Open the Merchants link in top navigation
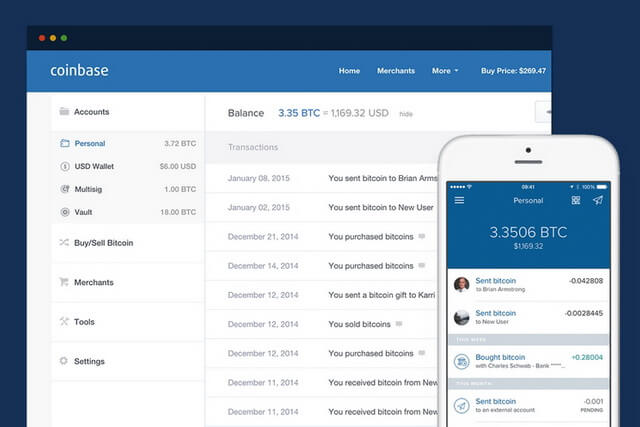 [396, 71]
